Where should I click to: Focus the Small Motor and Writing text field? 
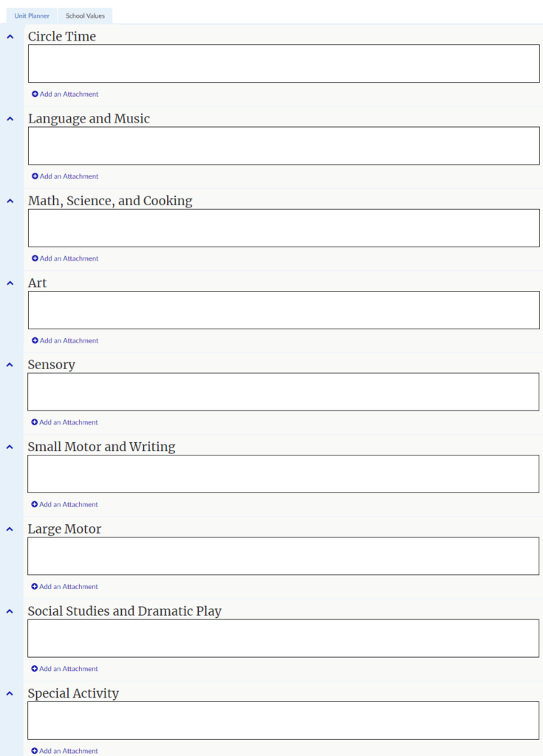click(284, 474)
